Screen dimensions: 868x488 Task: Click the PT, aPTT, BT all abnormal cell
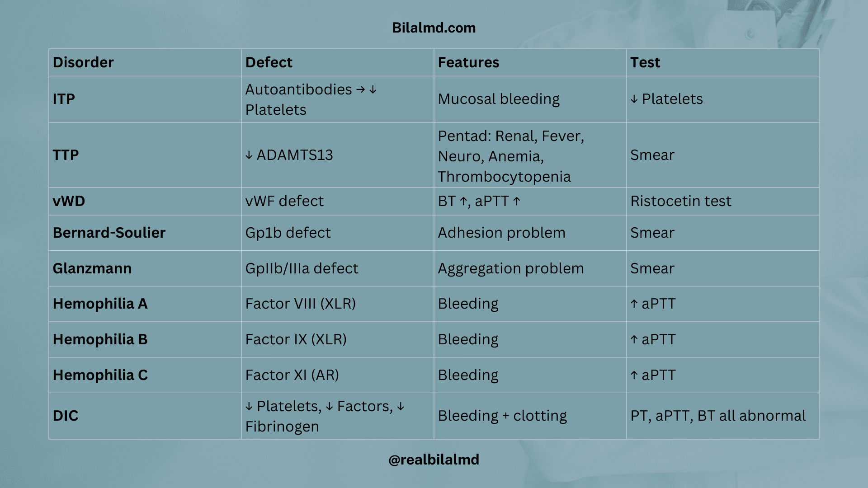click(718, 416)
